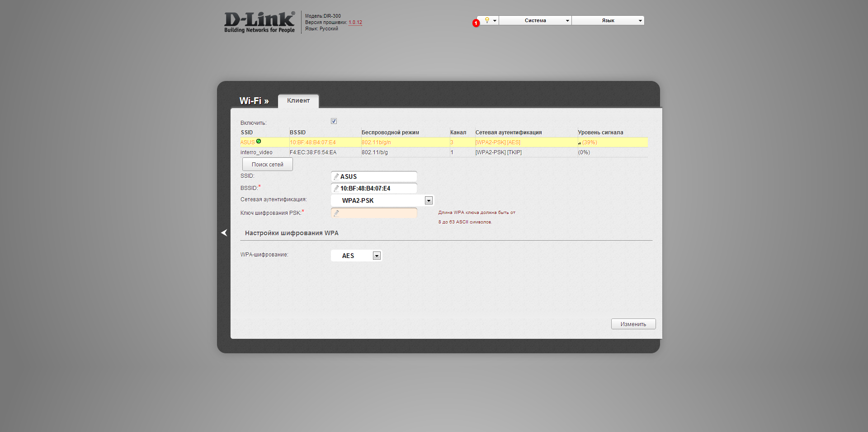Click the Поиск сетей button
Viewport: 868px width, 432px height.
(268, 164)
